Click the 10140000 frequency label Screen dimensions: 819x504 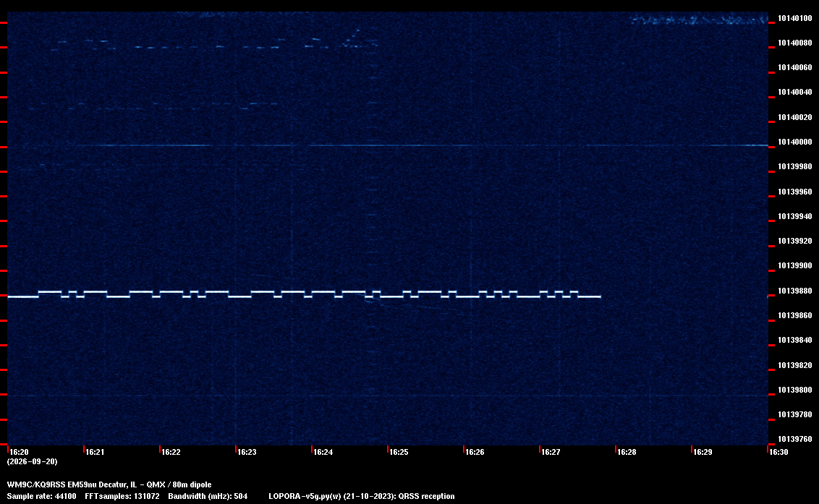click(x=794, y=142)
